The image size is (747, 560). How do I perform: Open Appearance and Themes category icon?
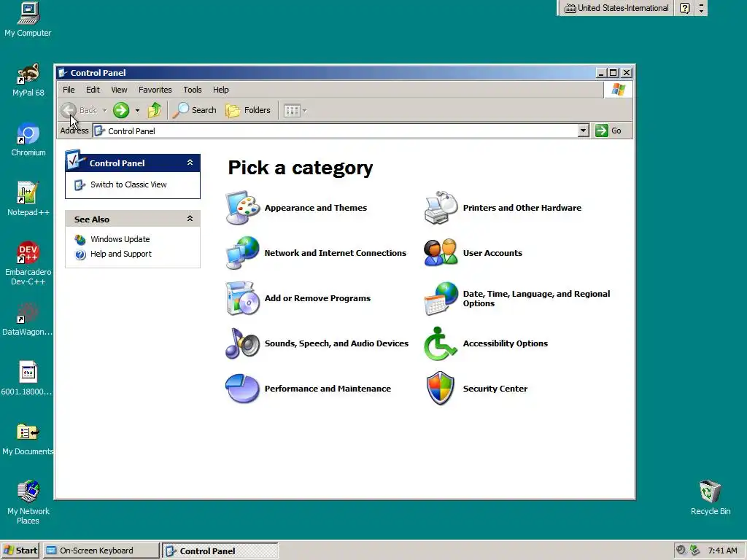242,208
